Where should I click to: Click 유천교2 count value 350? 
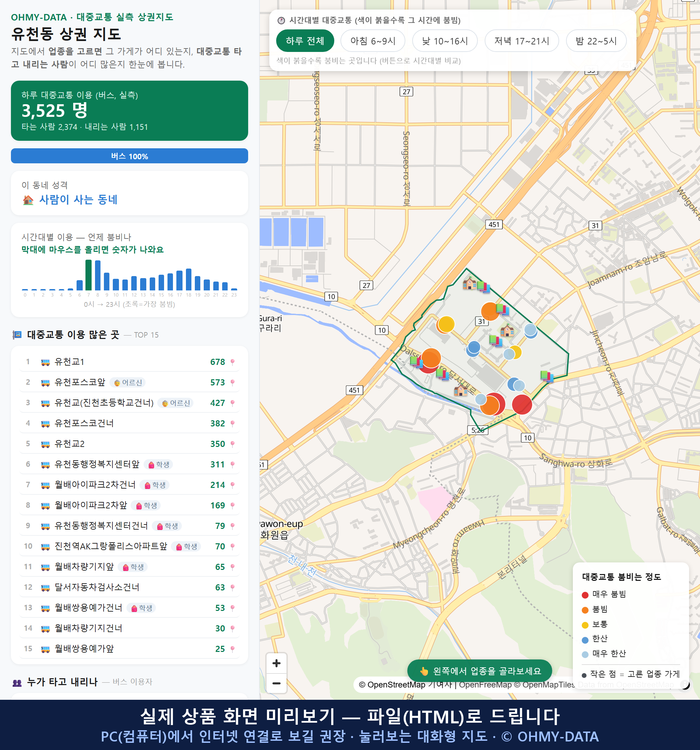[218, 444]
